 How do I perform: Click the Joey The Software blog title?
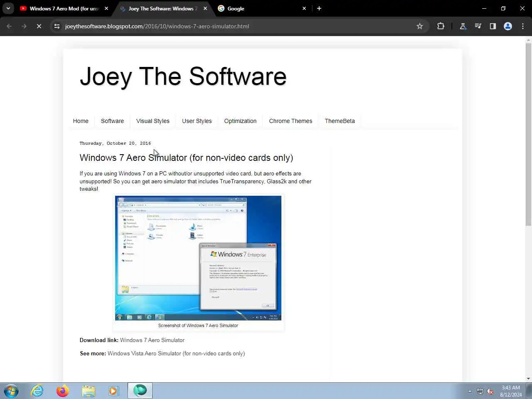coord(183,76)
